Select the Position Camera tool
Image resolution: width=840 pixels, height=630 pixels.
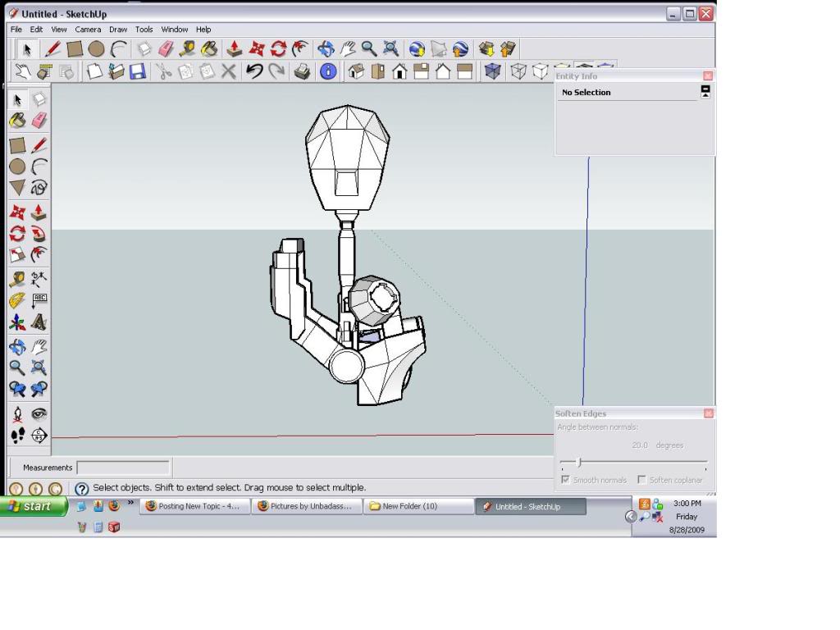[x=17, y=414]
